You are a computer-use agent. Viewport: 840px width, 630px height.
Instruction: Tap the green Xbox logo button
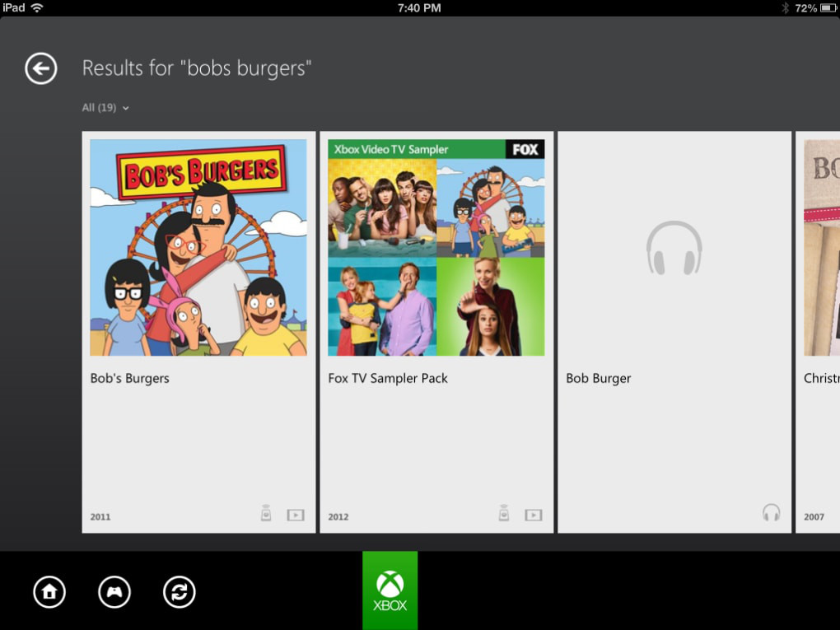point(390,590)
